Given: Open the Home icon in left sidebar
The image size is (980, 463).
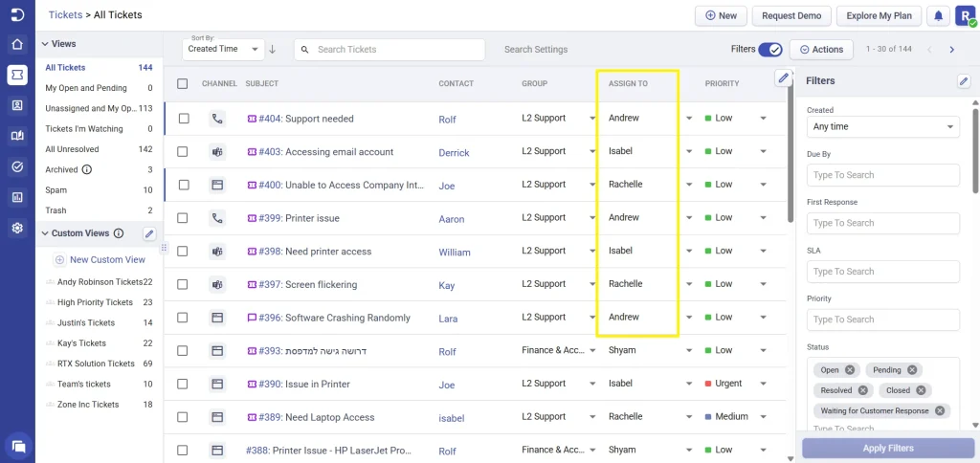Looking at the screenshot, I should 17,45.
